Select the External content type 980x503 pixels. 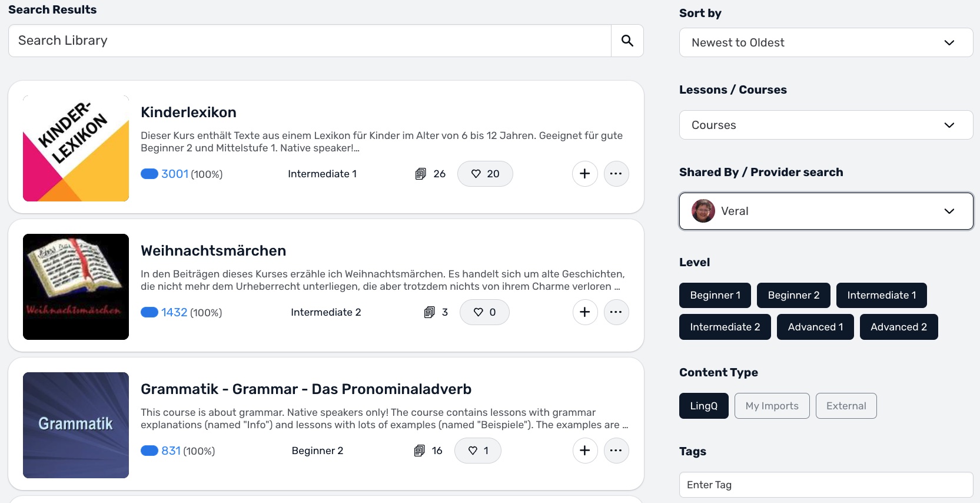[x=846, y=406]
